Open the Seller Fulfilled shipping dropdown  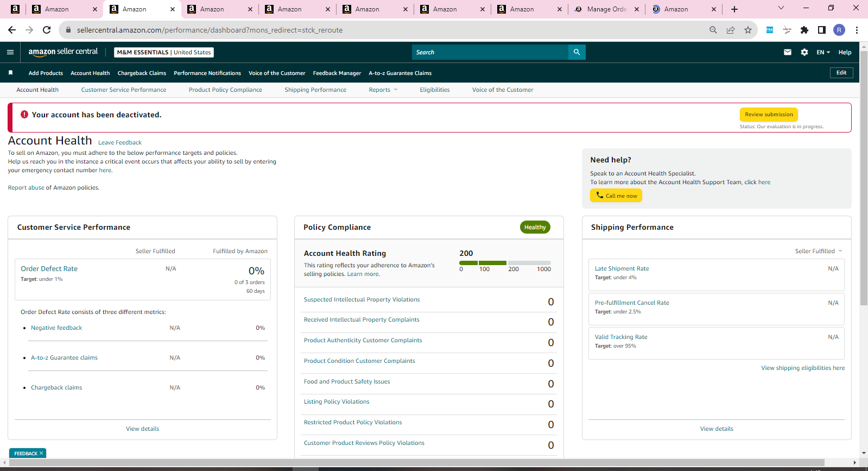(819, 251)
